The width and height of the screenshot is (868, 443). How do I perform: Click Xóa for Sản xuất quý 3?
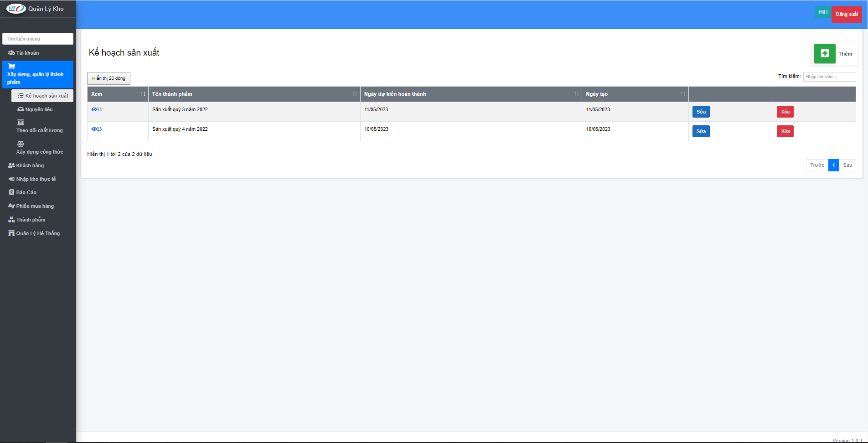(x=785, y=112)
